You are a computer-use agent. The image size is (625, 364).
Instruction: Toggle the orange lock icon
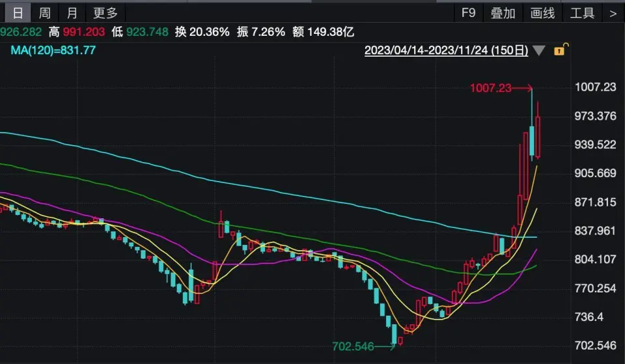coord(560,49)
